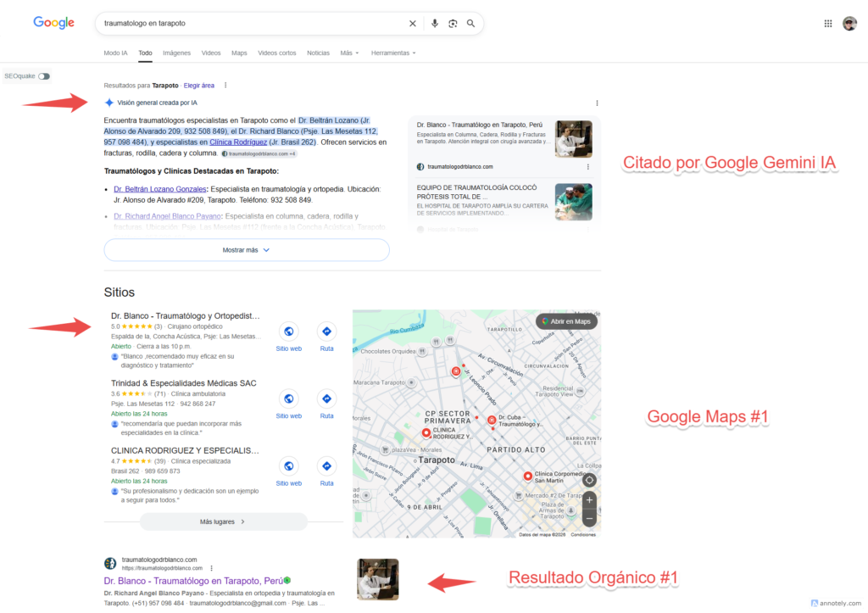The image size is (868, 613).
Task: Click the magnifying glass search icon
Action: (470, 23)
